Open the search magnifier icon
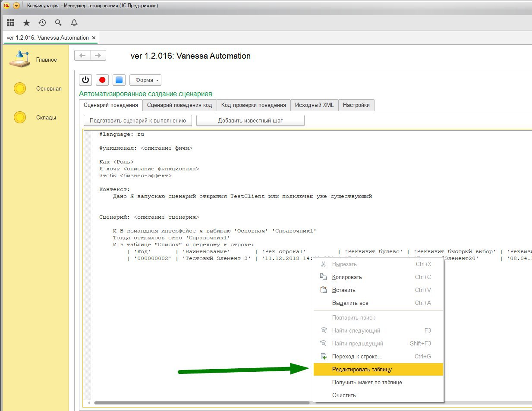The height and width of the screenshot is (411, 532). tap(58, 22)
